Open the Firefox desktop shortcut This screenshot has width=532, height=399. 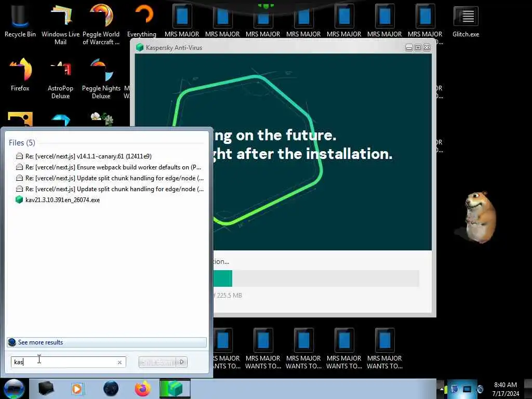click(x=20, y=75)
